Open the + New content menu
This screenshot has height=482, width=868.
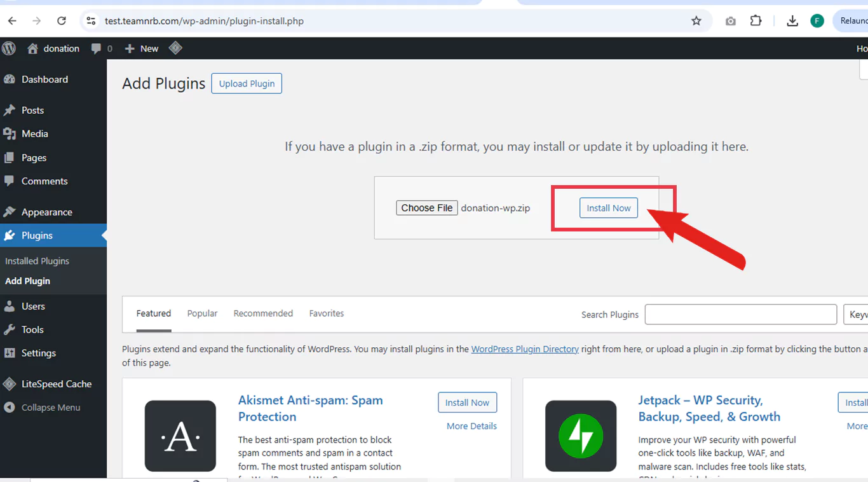point(142,48)
